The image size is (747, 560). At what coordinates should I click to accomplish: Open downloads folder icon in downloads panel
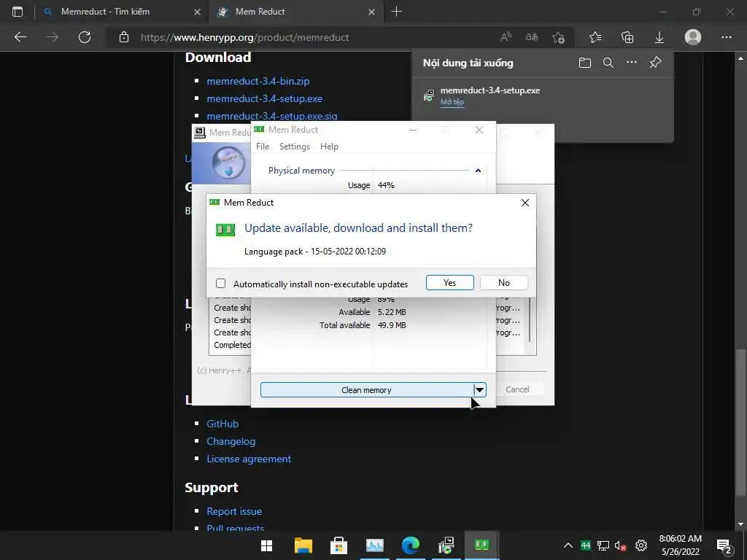(584, 63)
